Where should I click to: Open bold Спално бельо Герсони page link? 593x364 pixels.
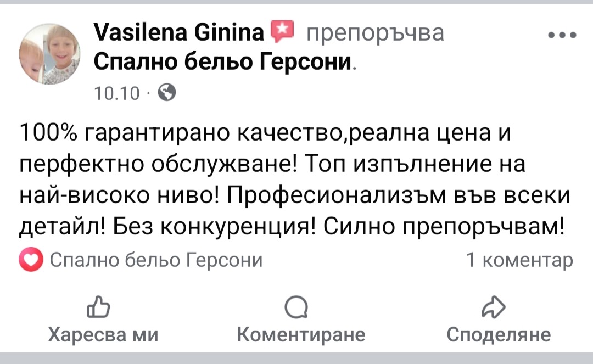point(222,62)
